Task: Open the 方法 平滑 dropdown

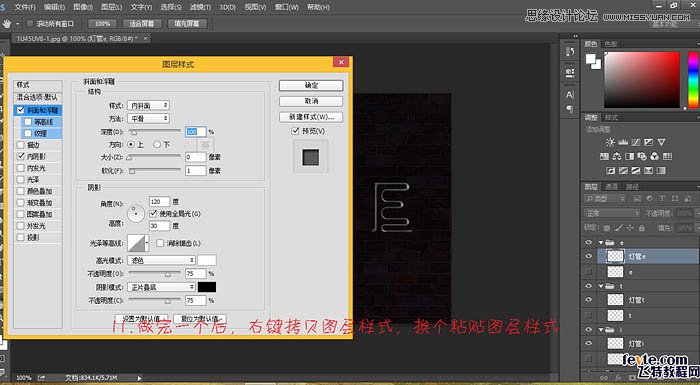Action: (x=148, y=118)
